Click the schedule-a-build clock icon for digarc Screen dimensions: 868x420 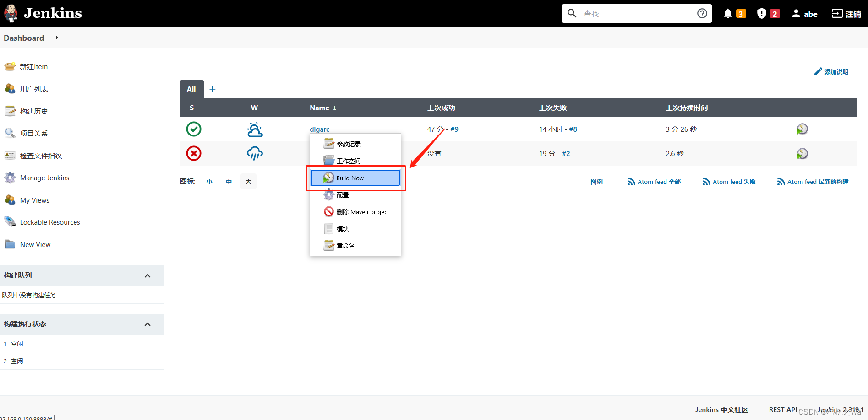[x=802, y=129]
